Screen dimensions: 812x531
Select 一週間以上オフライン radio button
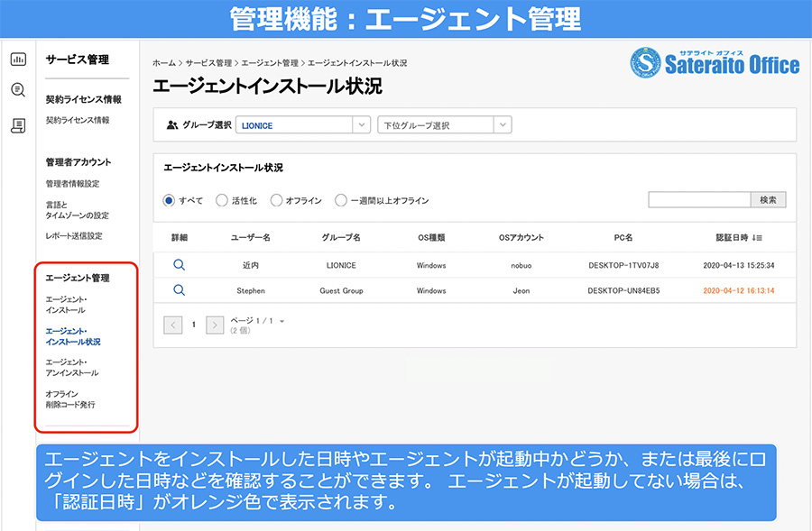coord(341,200)
